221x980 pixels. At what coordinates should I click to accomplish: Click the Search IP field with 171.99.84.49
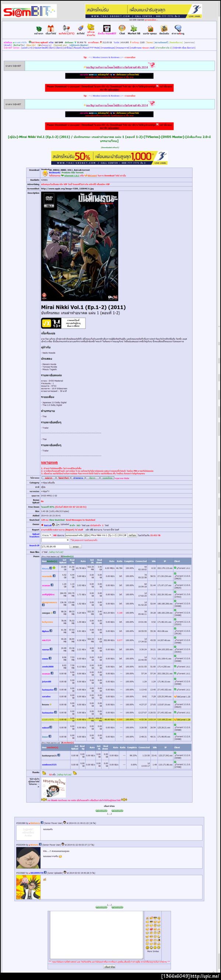coord(55,546)
